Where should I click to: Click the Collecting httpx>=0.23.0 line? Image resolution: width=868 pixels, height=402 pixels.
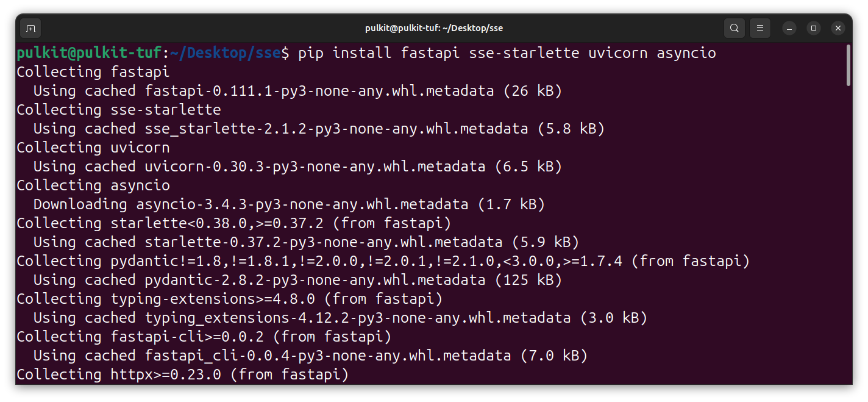(x=182, y=374)
